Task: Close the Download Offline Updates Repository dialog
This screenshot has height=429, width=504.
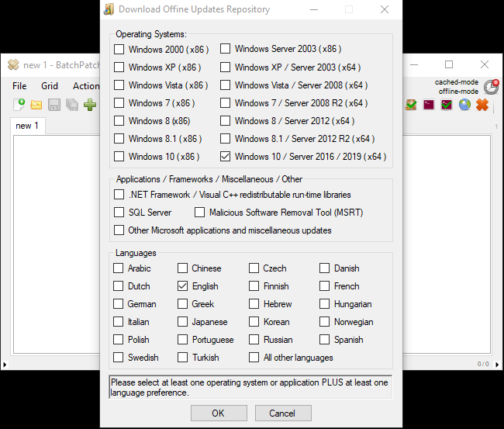Action: 385,9
